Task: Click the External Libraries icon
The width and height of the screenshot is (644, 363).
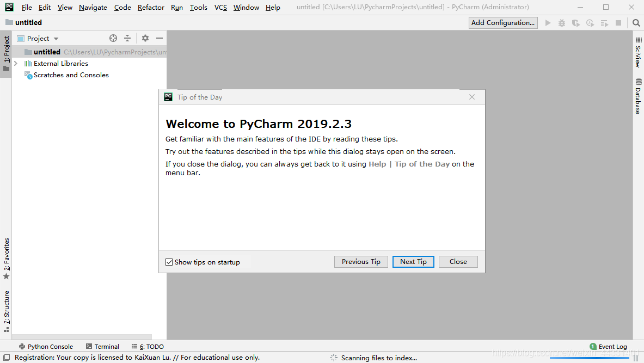Action: (28, 63)
